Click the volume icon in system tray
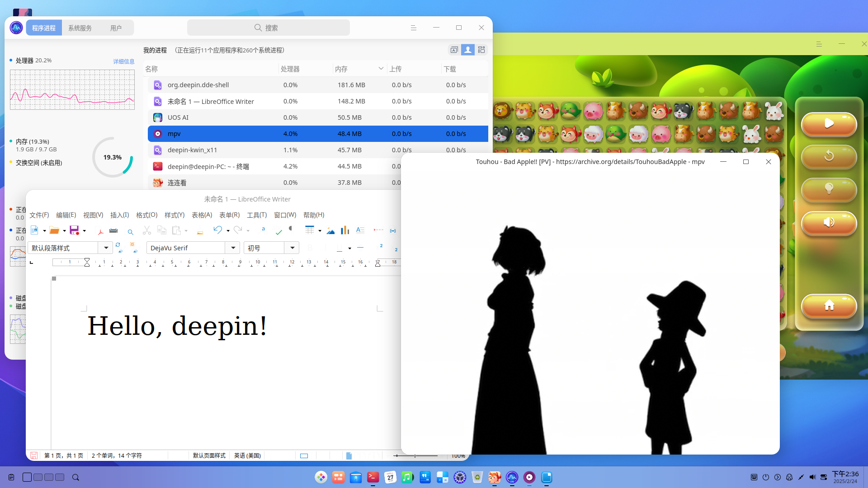This screenshot has width=868, height=488. 812,477
